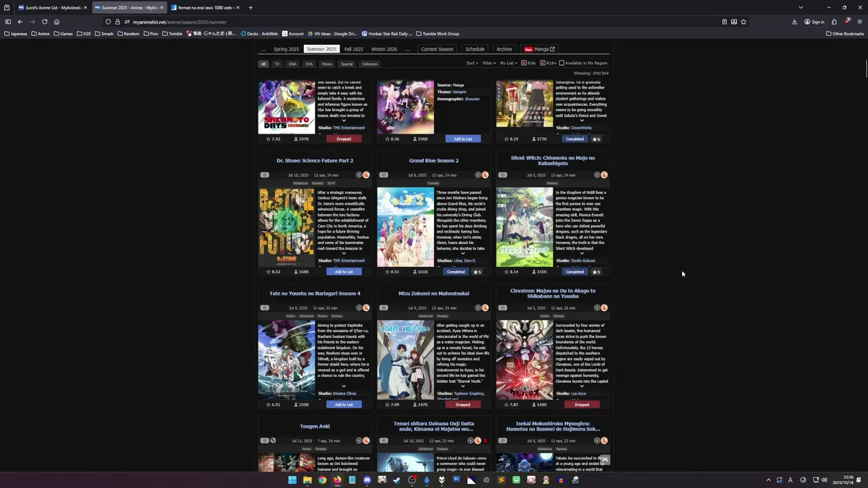
Task: Click Add to List for Dr. Stone
Action: point(344,272)
